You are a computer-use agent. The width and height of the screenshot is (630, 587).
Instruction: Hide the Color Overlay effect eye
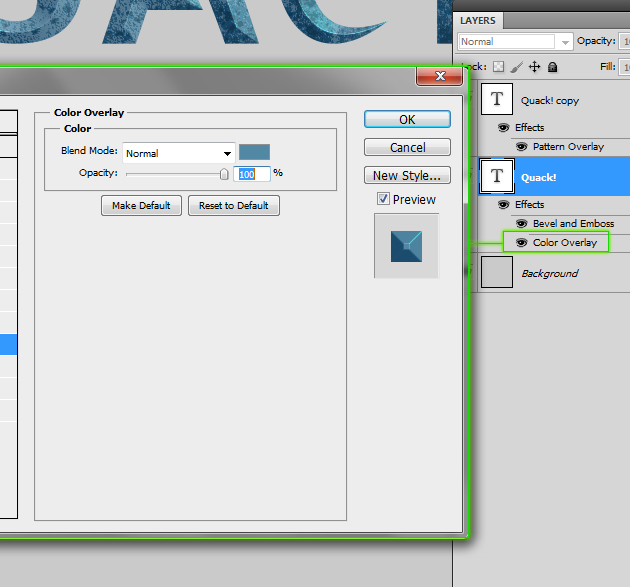pyautogui.click(x=521, y=243)
